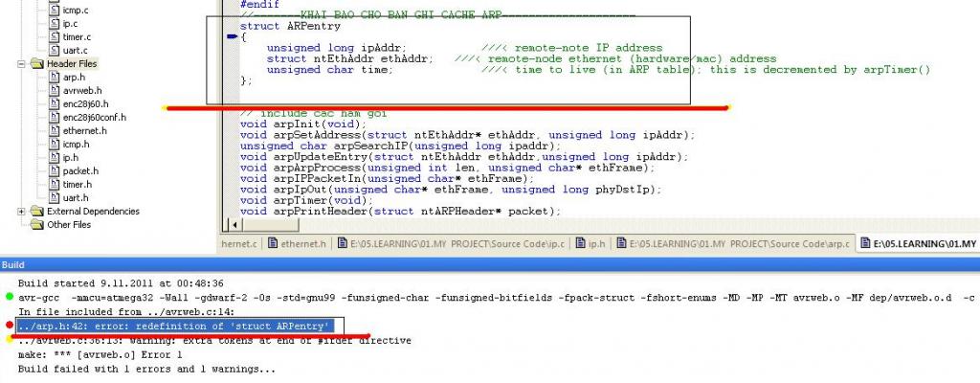Click the Build panel title bar
Viewport: 980px width, 383px height.
(490, 265)
